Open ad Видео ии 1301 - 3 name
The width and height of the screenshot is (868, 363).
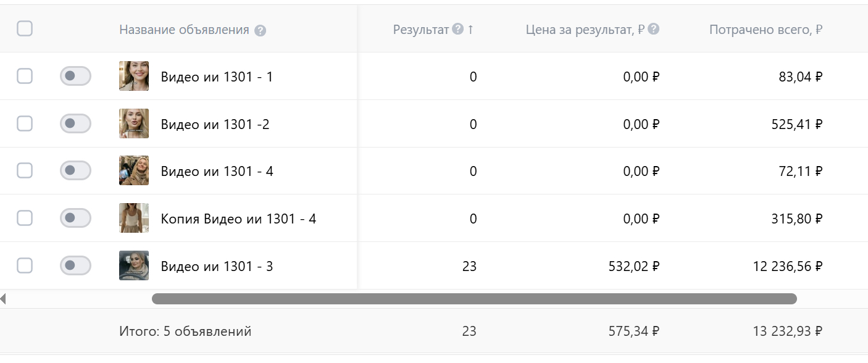[217, 267]
